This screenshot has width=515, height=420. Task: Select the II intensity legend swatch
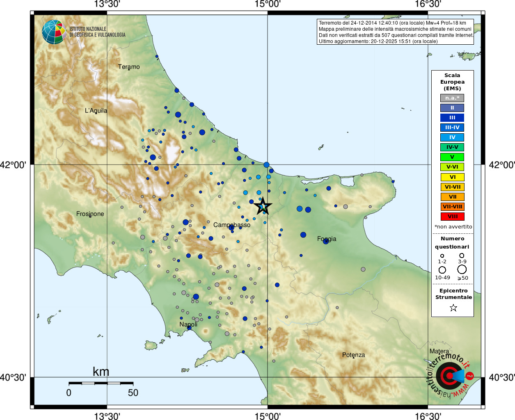coord(452,108)
